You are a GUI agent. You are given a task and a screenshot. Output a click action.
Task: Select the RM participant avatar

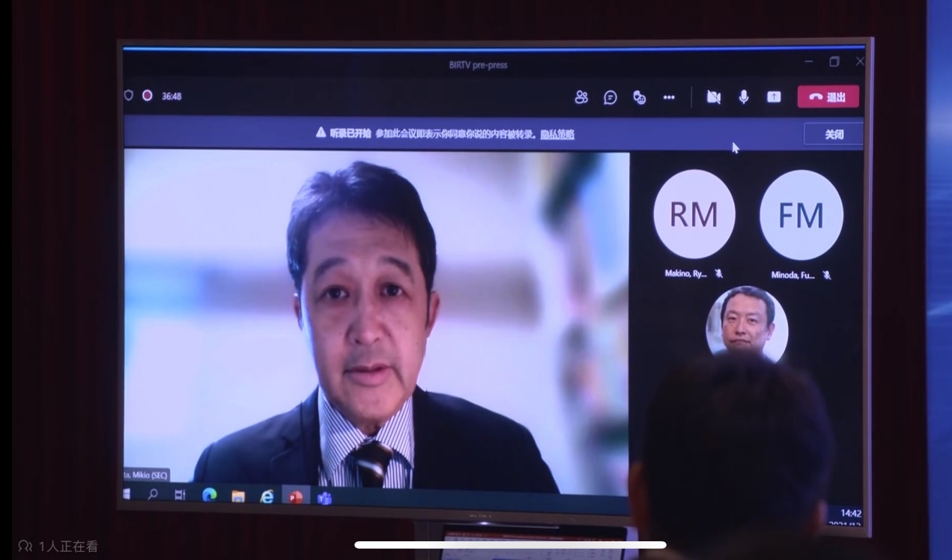point(694,215)
